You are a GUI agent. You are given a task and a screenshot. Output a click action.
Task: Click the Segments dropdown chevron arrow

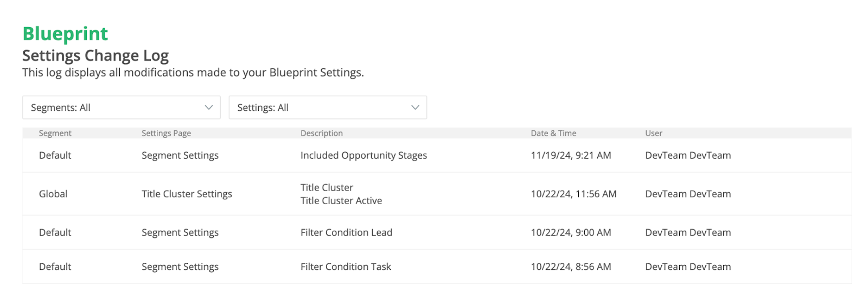click(208, 108)
